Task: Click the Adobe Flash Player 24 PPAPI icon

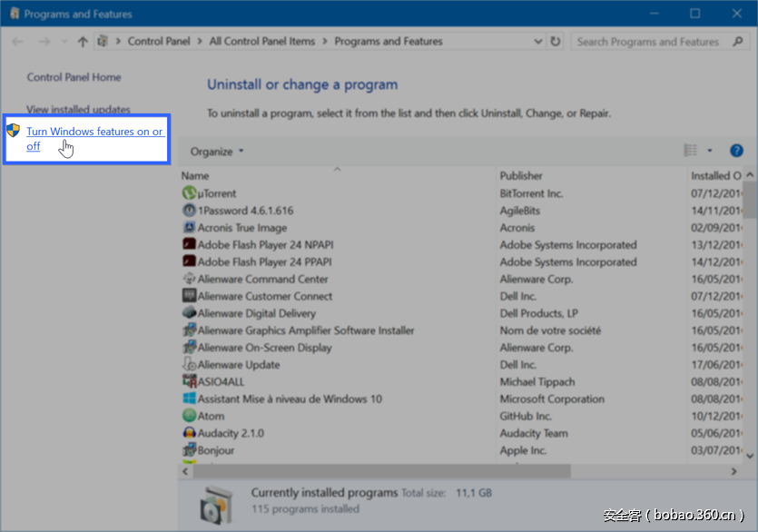Action: pyautogui.click(x=189, y=261)
